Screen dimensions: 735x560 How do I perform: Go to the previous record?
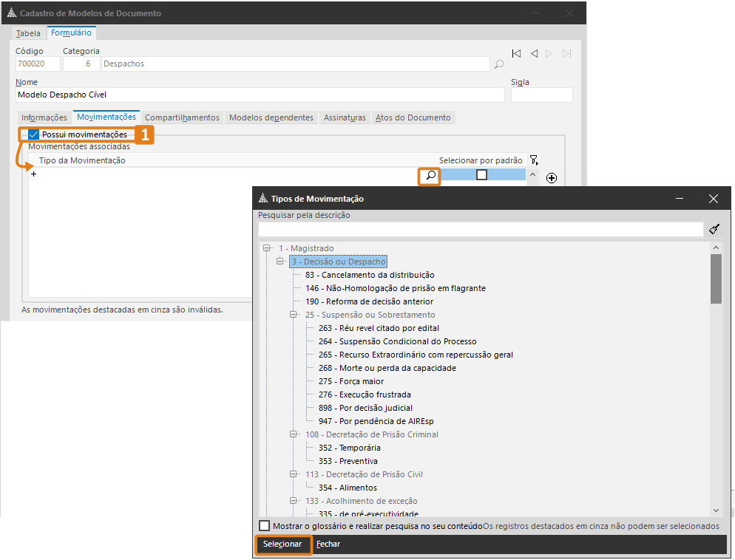coord(532,53)
